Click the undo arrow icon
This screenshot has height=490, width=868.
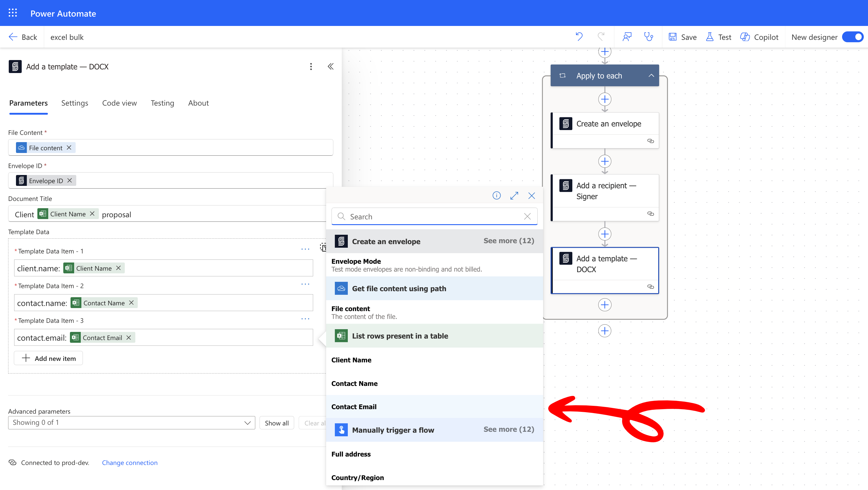[579, 37]
